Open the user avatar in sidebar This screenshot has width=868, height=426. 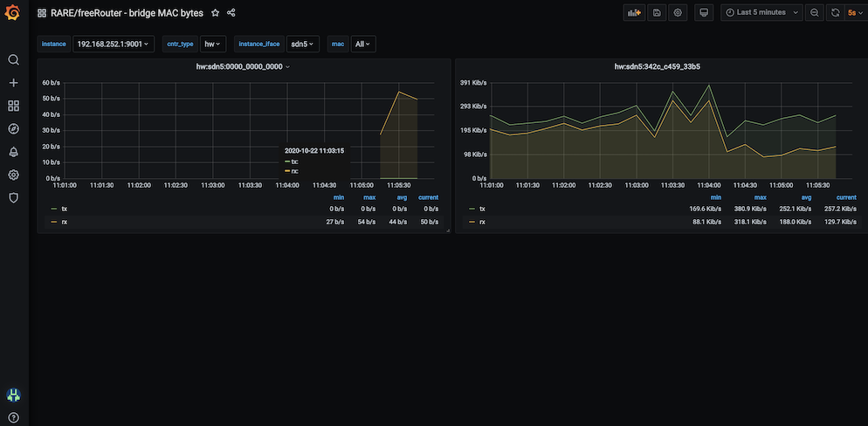coord(14,395)
